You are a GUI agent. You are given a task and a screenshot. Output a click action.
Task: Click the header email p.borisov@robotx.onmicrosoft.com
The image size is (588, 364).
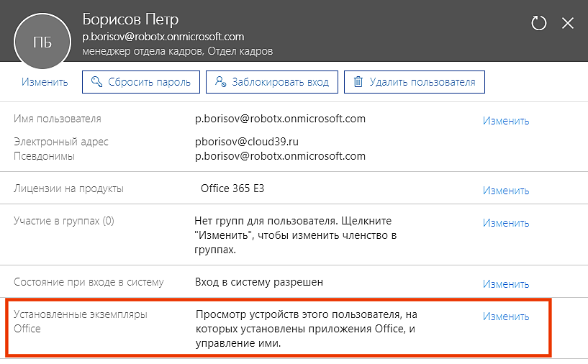point(163,37)
